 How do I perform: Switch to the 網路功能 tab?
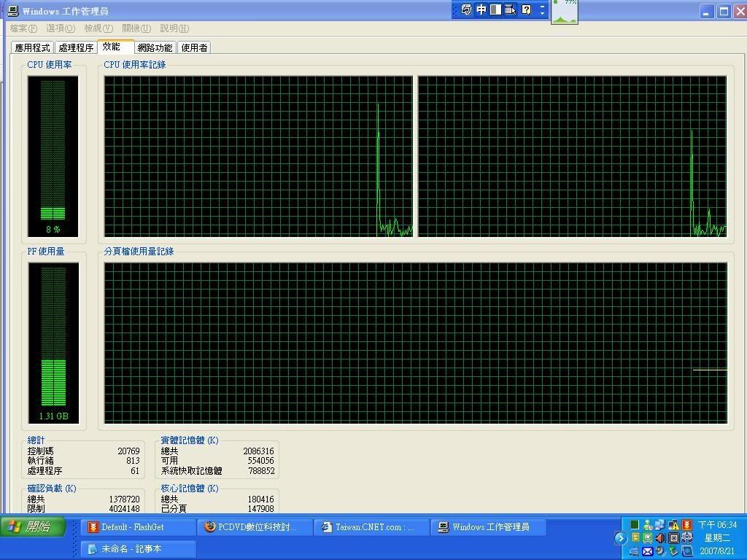(155, 48)
